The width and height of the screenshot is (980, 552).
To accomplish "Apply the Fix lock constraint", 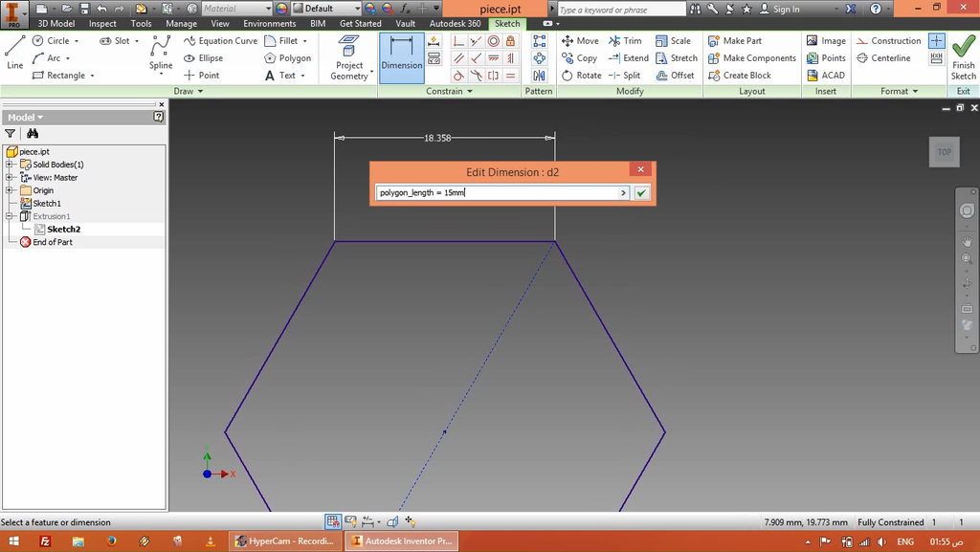I will point(511,41).
